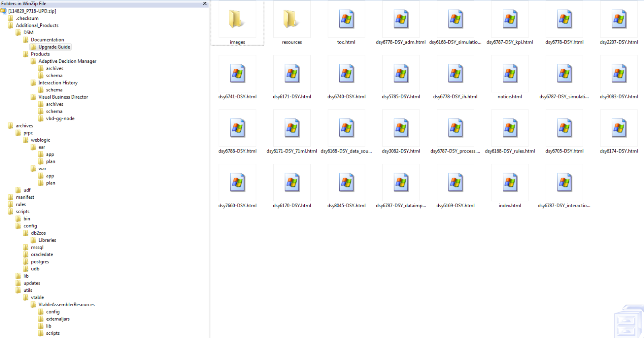
Task: Select dsy6741-DSY.html file icon
Action: (x=237, y=74)
